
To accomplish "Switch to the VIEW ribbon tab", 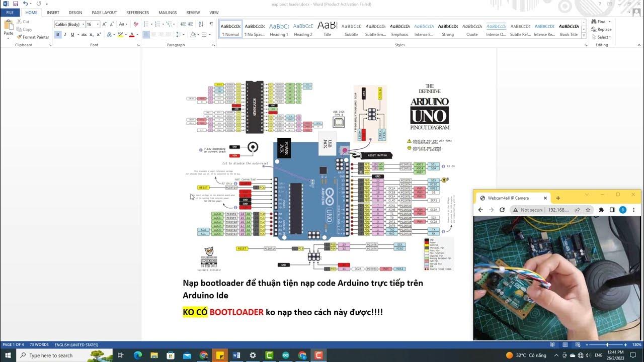I will pyautogui.click(x=214, y=13).
